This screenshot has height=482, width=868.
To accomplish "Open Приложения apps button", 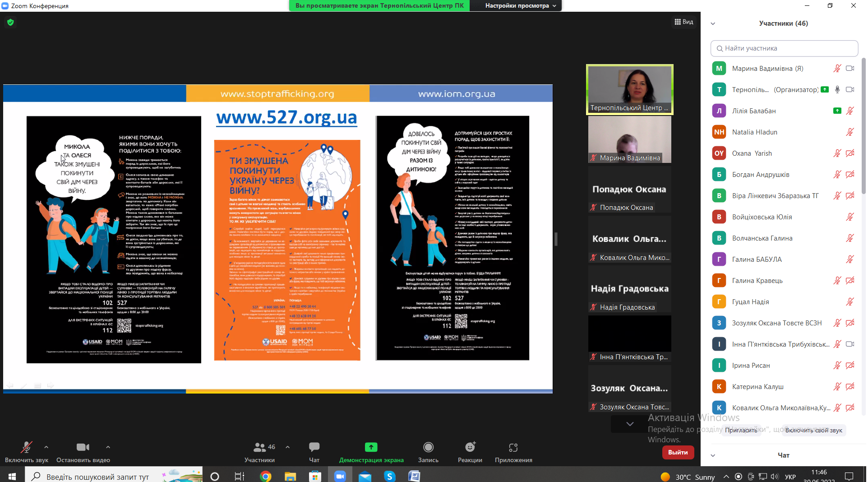I will [x=513, y=452].
